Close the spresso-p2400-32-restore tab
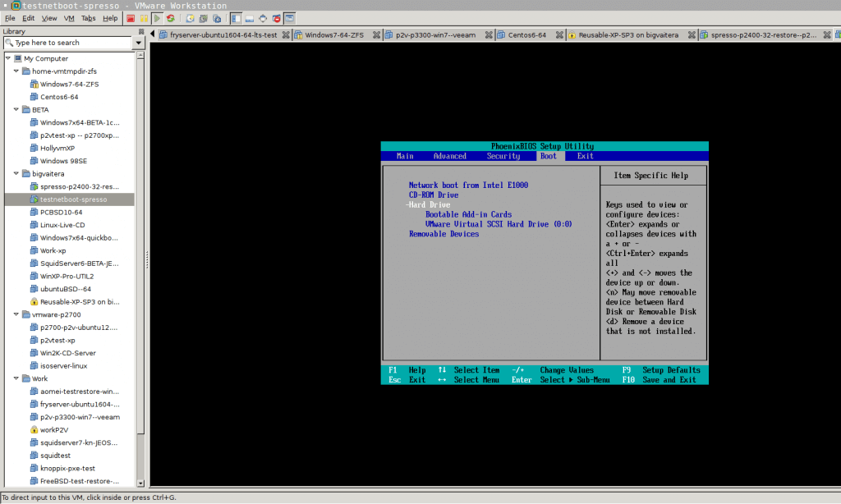Image resolution: width=841 pixels, height=504 pixels. coord(827,34)
